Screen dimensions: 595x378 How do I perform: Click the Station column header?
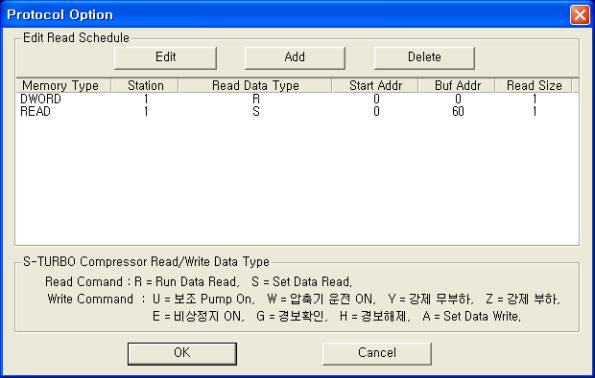coord(144,85)
